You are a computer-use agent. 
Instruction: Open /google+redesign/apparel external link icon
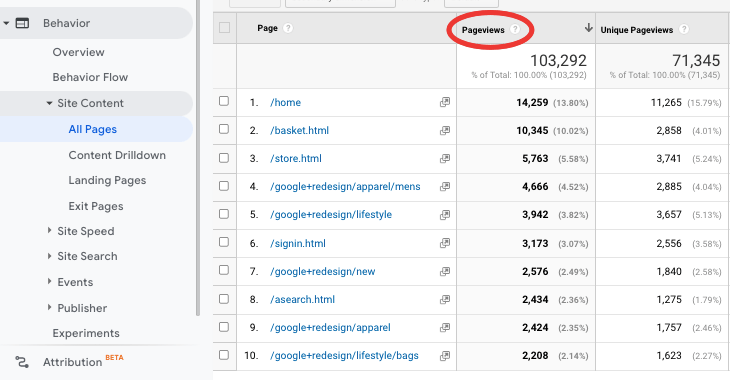coord(445,327)
